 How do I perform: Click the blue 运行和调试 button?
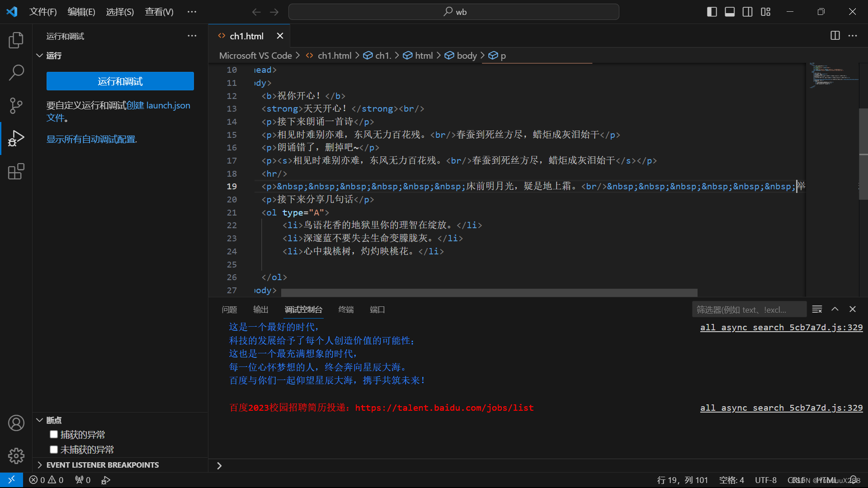coord(120,81)
